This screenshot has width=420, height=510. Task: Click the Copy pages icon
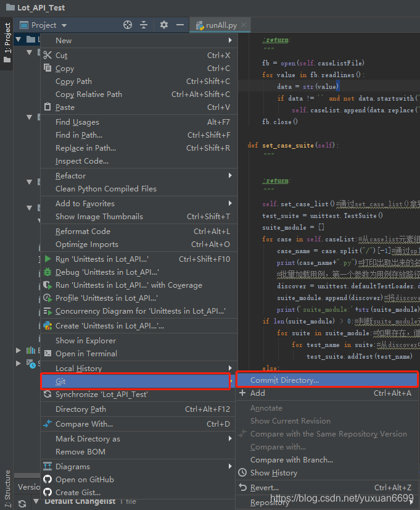click(x=47, y=68)
